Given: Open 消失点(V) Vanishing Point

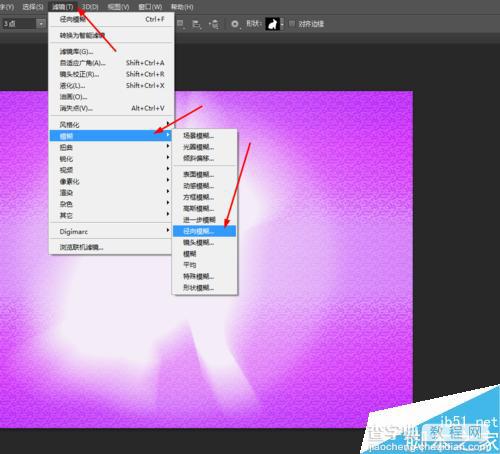Looking at the screenshot, I should (x=111, y=108).
